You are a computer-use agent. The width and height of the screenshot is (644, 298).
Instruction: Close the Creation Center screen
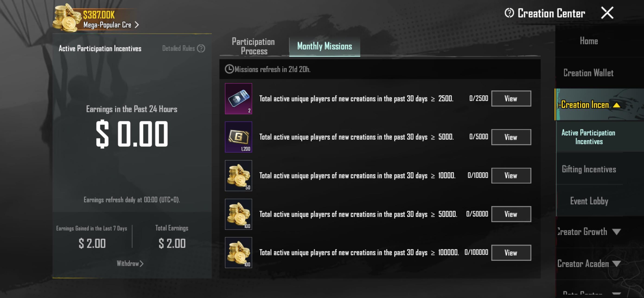[607, 13]
